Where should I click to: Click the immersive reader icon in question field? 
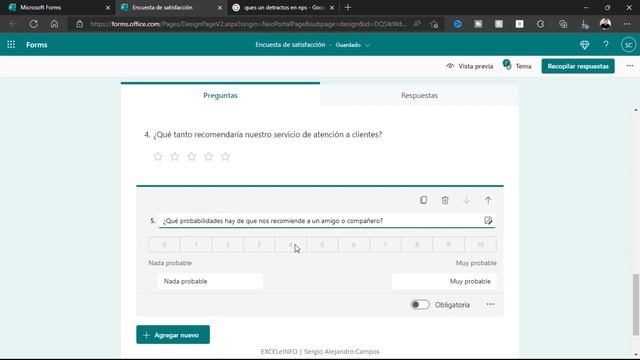(488, 220)
